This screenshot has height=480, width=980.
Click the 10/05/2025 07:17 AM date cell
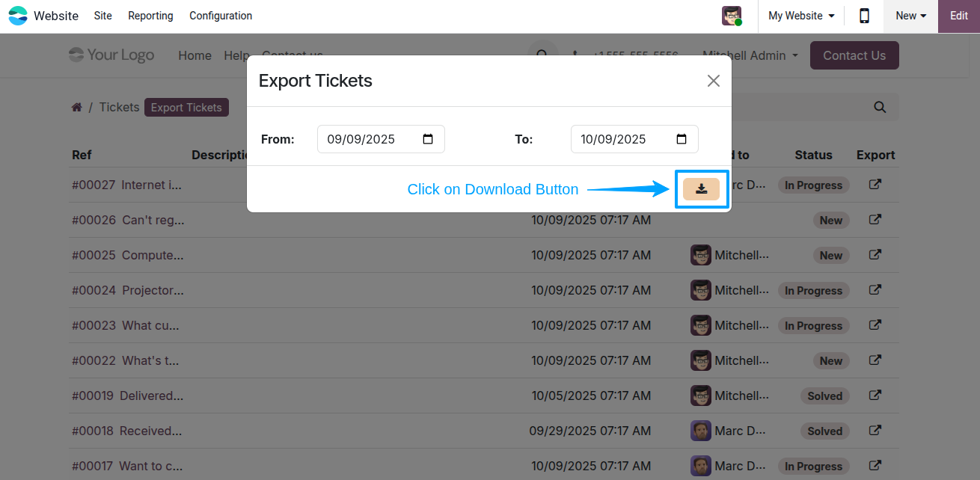pyautogui.click(x=591, y=396)
